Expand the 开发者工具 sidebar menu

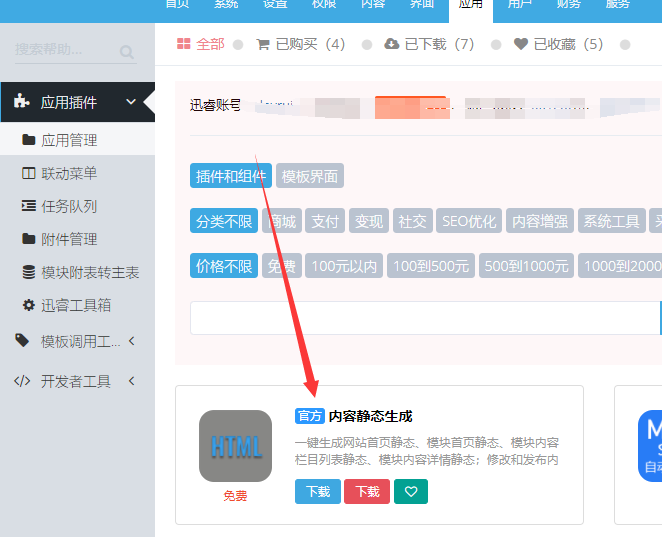(x=131, y=381)
